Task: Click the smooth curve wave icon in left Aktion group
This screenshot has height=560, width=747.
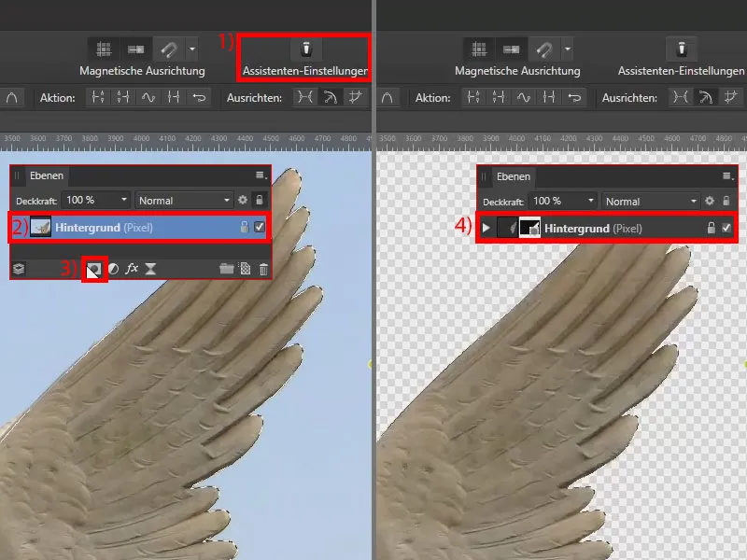Action: click(148, 98)
